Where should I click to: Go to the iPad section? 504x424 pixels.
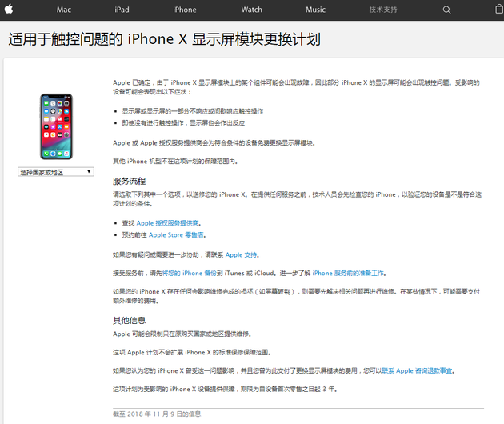pos(122,10)
